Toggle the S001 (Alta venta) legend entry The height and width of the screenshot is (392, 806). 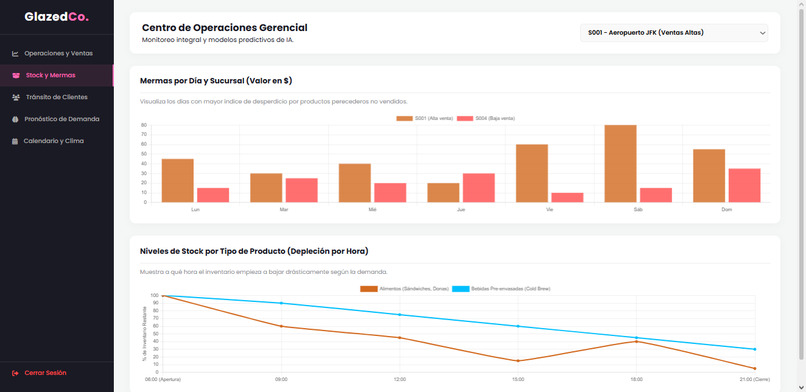425,118
